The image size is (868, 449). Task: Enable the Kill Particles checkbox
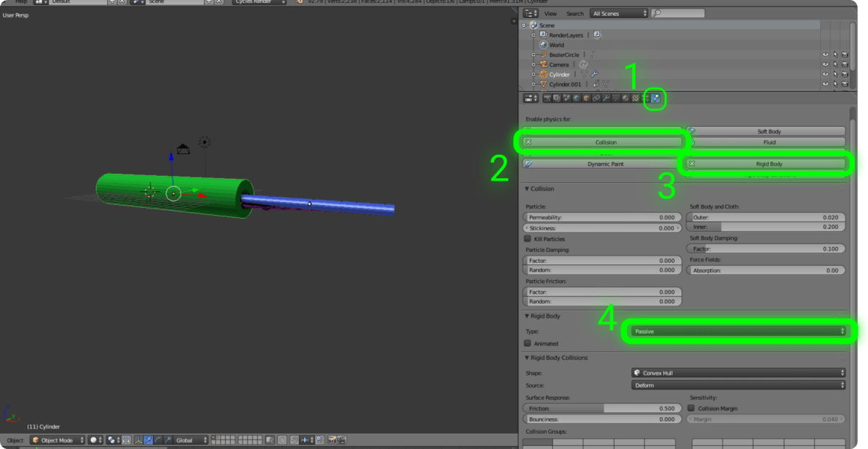528,238
